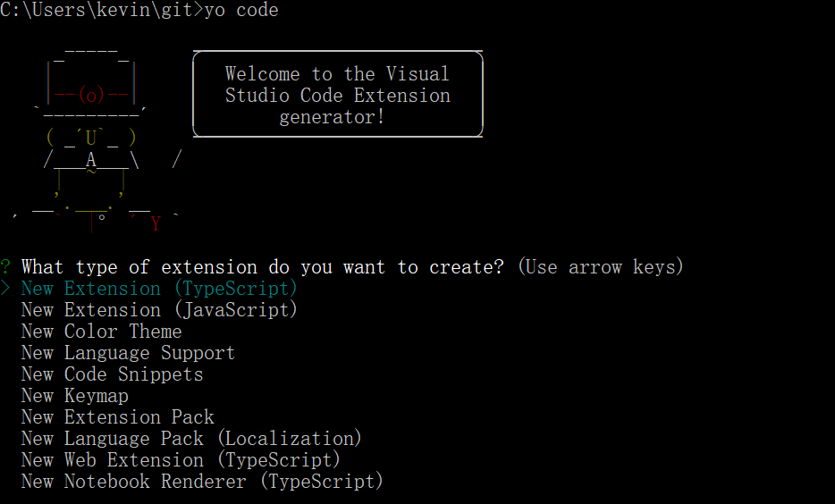Pick New Web Extension (TypeScript)
This screenshot has height=504, width=835.
tap(181, 460)
